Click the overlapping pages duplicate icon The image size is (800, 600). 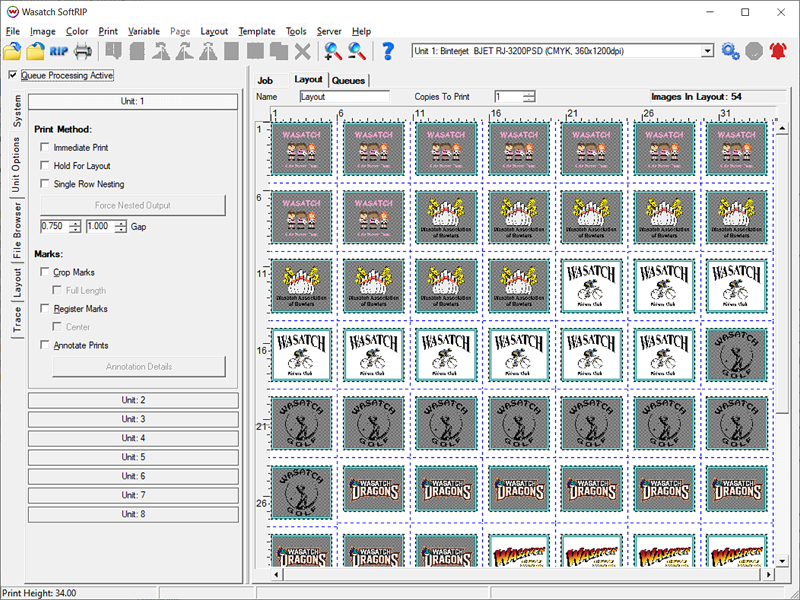(x=279, y=51)
